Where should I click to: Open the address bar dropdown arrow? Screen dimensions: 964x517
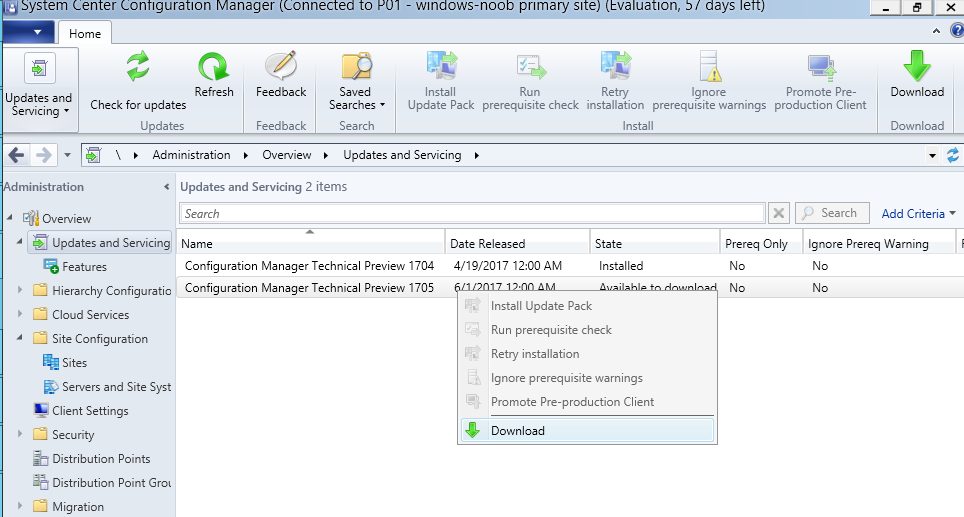pyautogui.click(x=932, y=156)
